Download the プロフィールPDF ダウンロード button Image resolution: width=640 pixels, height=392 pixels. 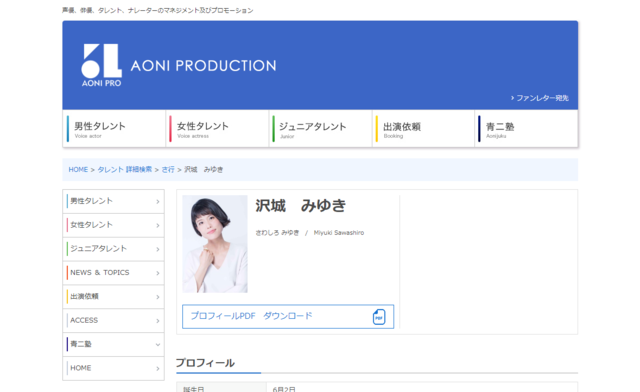click(288, 316)
